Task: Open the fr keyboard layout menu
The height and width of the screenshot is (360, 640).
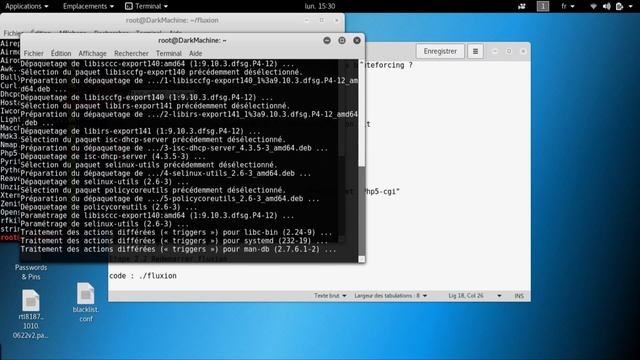Action: [x=568, y=6]
